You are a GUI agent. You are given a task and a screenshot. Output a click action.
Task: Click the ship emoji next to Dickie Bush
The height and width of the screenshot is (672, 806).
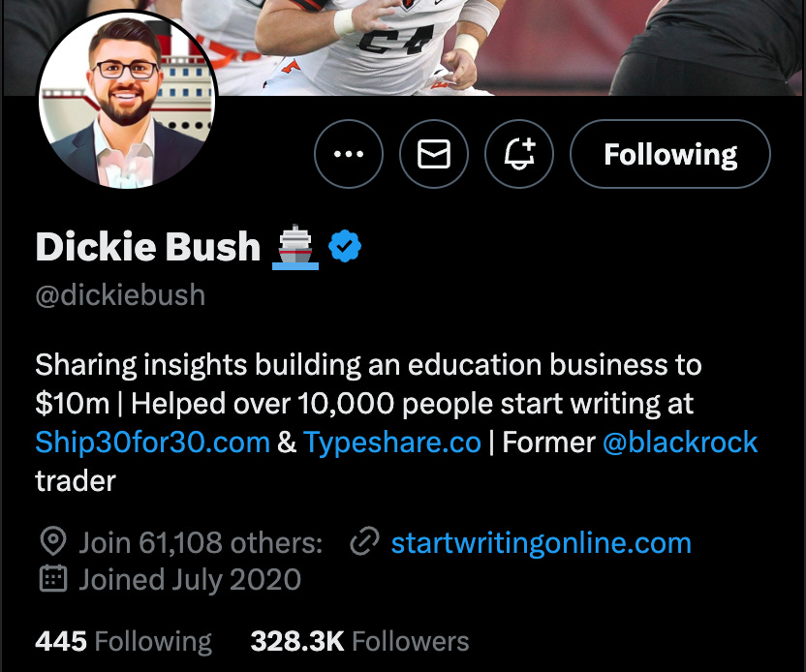(295, 247)
